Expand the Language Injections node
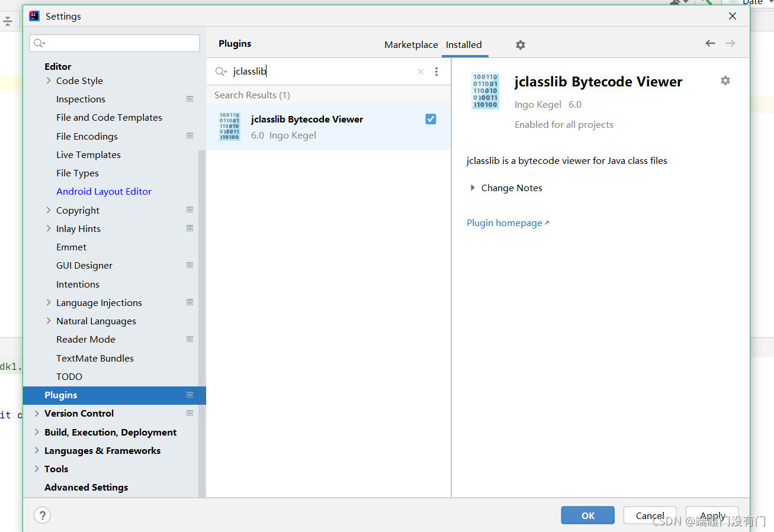 click(49, 302)
